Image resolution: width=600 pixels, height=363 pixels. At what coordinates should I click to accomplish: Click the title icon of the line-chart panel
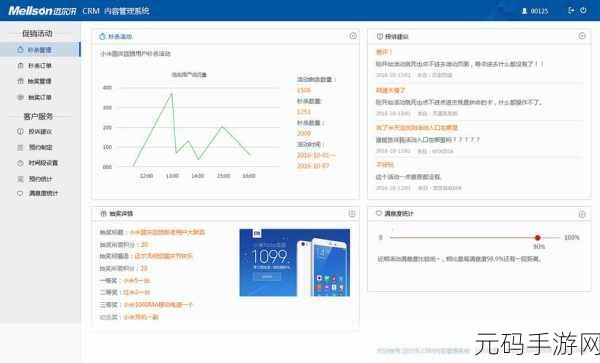click(x=102, y=37)
